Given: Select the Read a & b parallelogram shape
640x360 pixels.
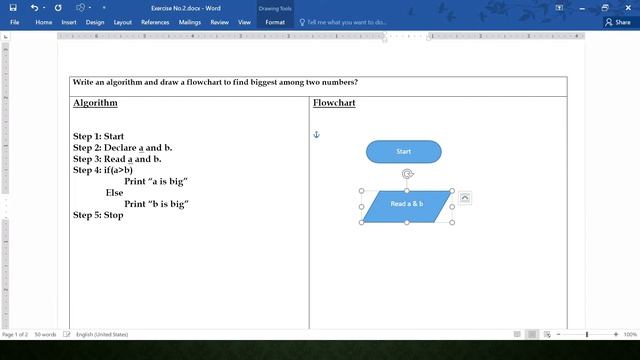Looking at the screenshot, I should [407, 207].
